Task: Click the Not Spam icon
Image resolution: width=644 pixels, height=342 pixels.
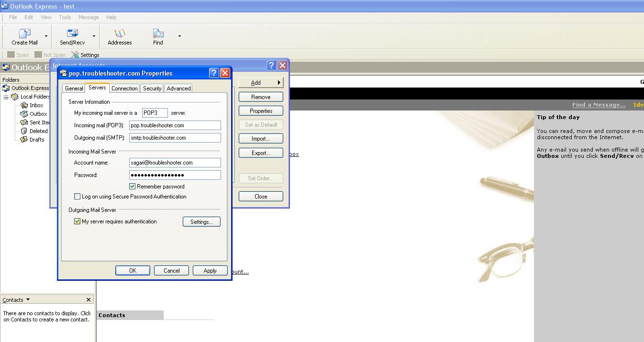Action: coord(50,55)
